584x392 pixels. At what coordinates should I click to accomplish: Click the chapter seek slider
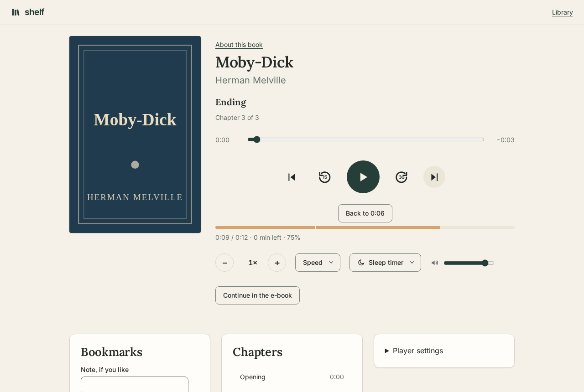(x=366, y=139)
